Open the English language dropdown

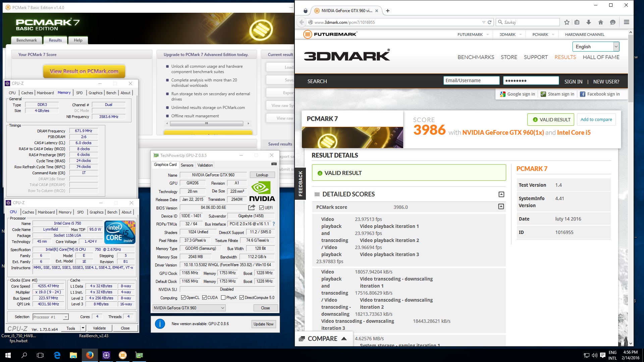pyautogui.click(x=596, y=47)
